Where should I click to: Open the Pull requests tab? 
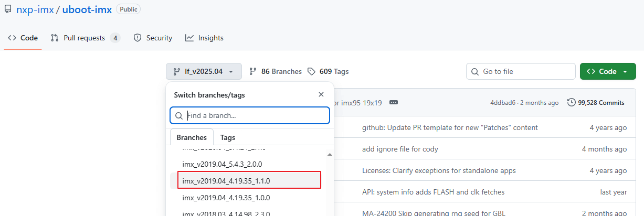(x=85, y=38)
